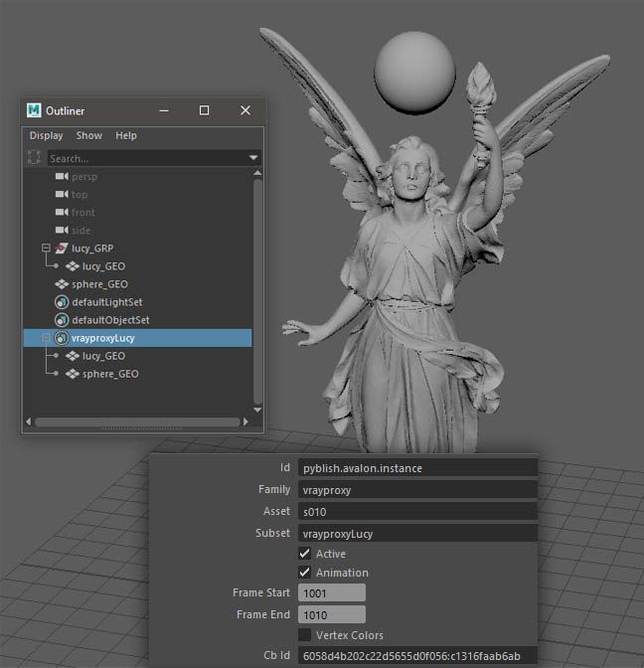The image size is (644, 668).
Task: Click the Outliner scroll down arrow
Action: click(257, 410)
